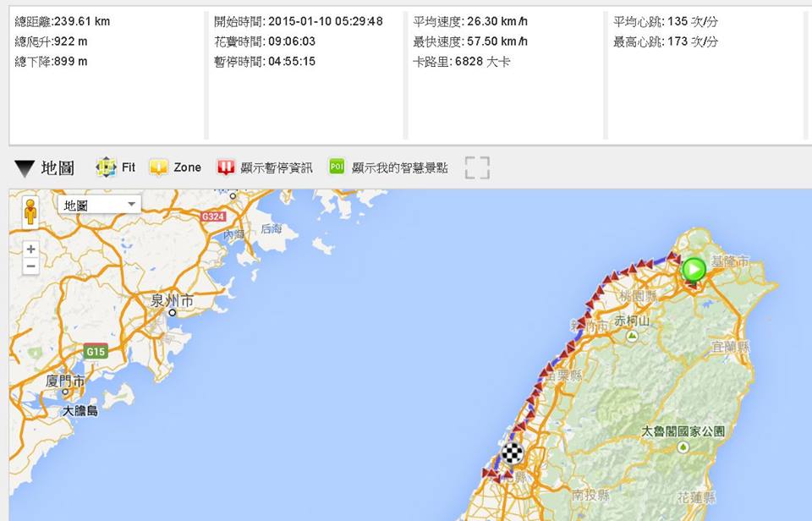Screen dimensions: 812x521
Task: Click the 廈門市 city label
Action: [66, 381]
